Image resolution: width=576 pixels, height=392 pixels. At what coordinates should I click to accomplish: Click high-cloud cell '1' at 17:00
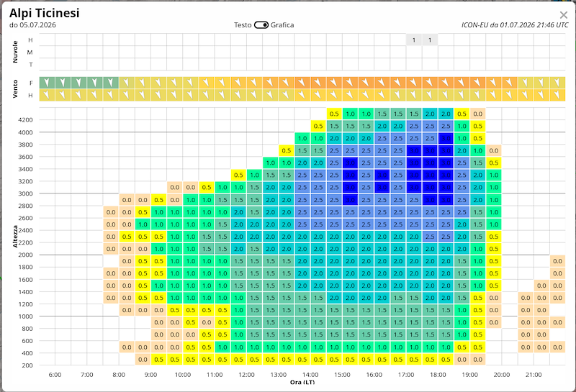pyautogui.click(x=414, y=40)
